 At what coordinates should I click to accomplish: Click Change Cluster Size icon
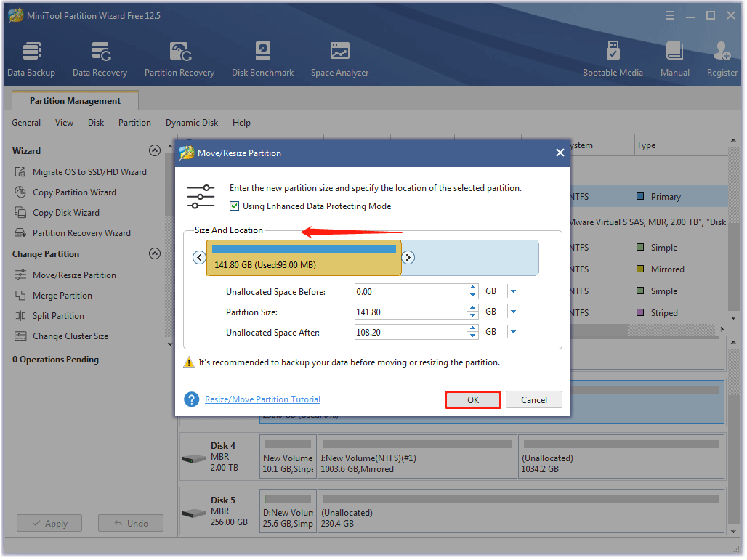(20, 336)
